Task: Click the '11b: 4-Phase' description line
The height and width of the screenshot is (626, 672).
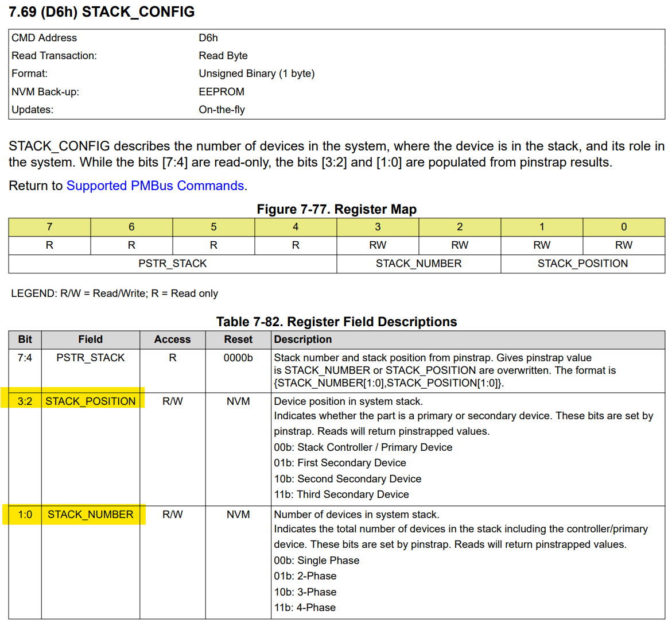Action: [x=305, y=608]
